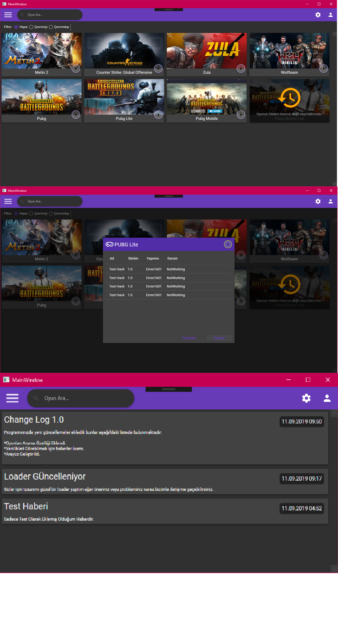The height and width of the screenshot is (644, 338).
Task: Click Counter Strike: Global Offensive play button
Action: (158, 69)
